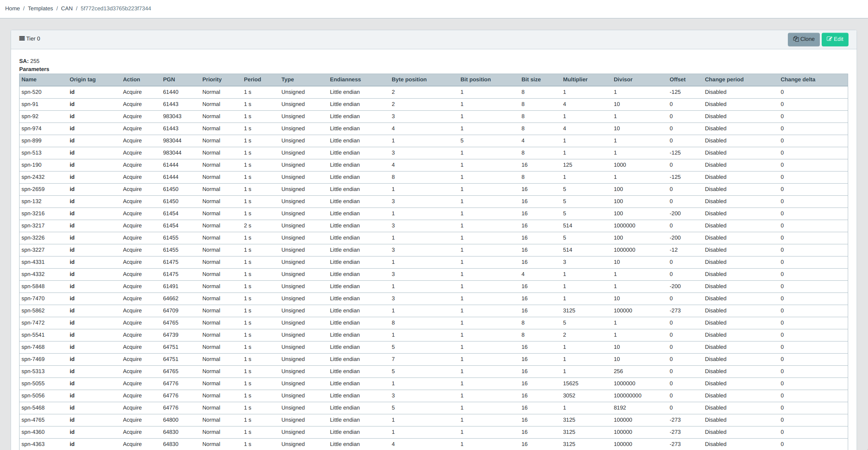Click the spn-4363 row name
The width and height of the screenshot is (868, 450).
33,444
